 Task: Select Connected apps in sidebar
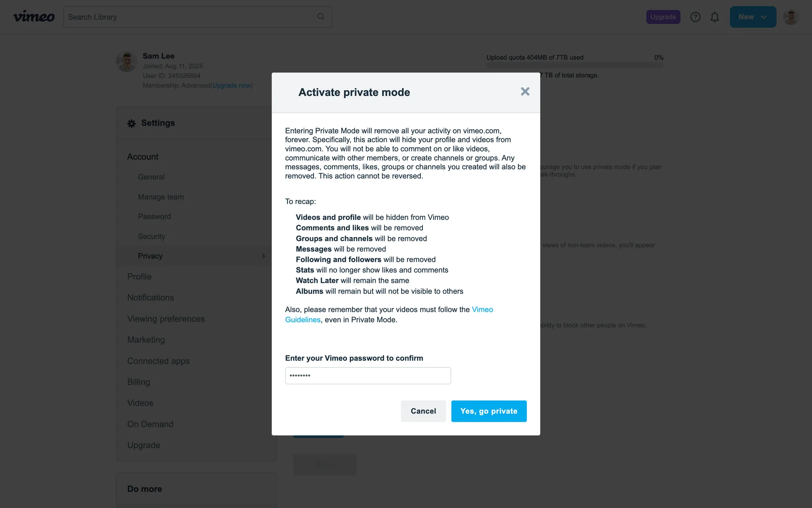coord(158,361)
